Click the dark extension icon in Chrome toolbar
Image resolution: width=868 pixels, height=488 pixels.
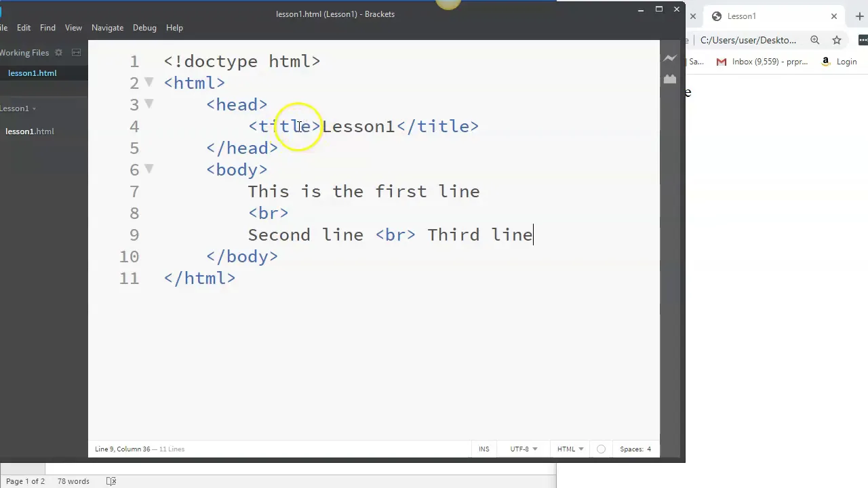pos(863,40)
